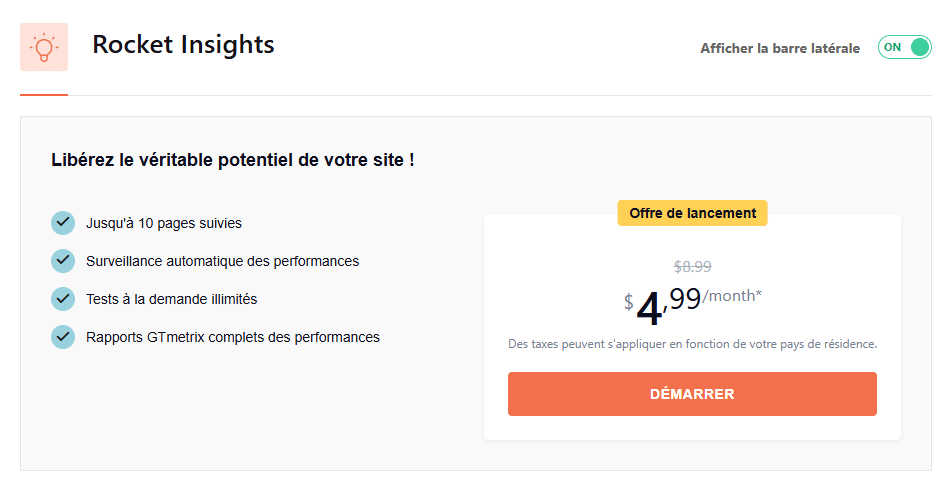Image resolution: width=946 pixels, height=495 pixels.
Task: Click the Afficher la barre latérale label
Action: click(780, 48)
